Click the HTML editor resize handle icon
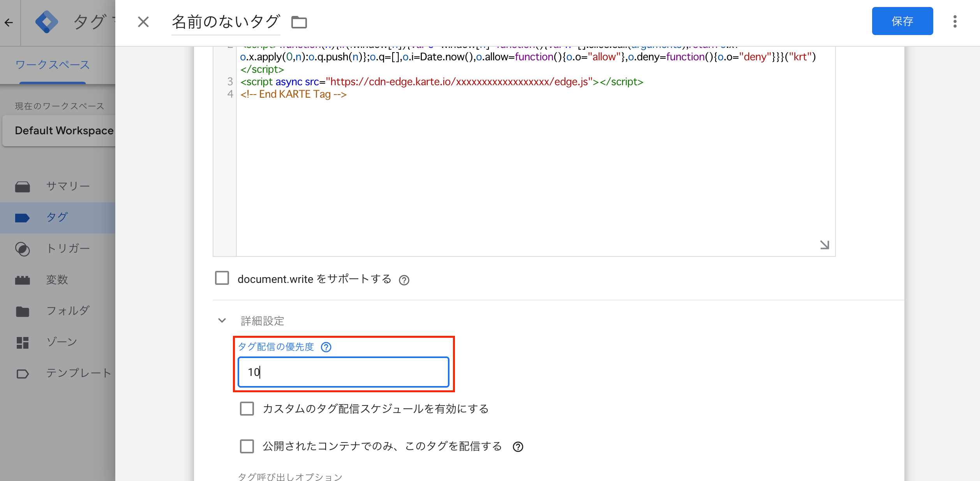This screenshot has width=980, height=481. [824, 245]
